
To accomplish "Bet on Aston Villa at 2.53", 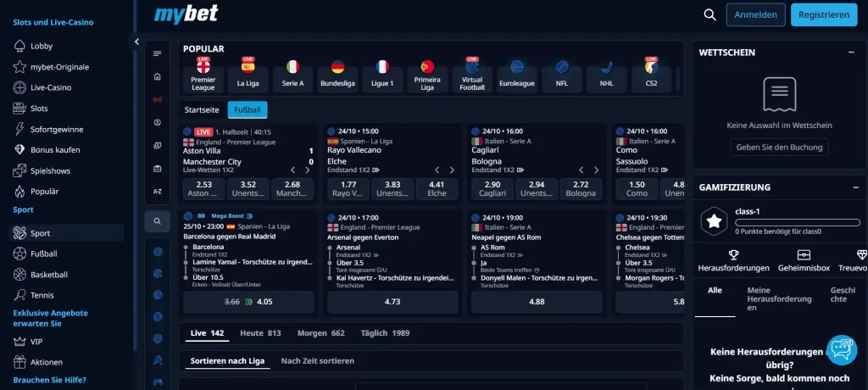I will pyautogui.click(x=203, y=189).
